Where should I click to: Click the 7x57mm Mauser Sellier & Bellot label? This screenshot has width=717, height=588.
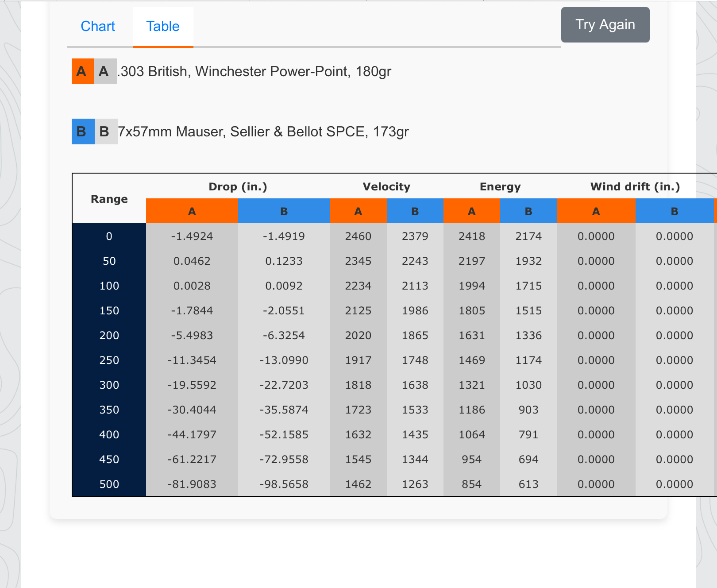tap(263, 132)
